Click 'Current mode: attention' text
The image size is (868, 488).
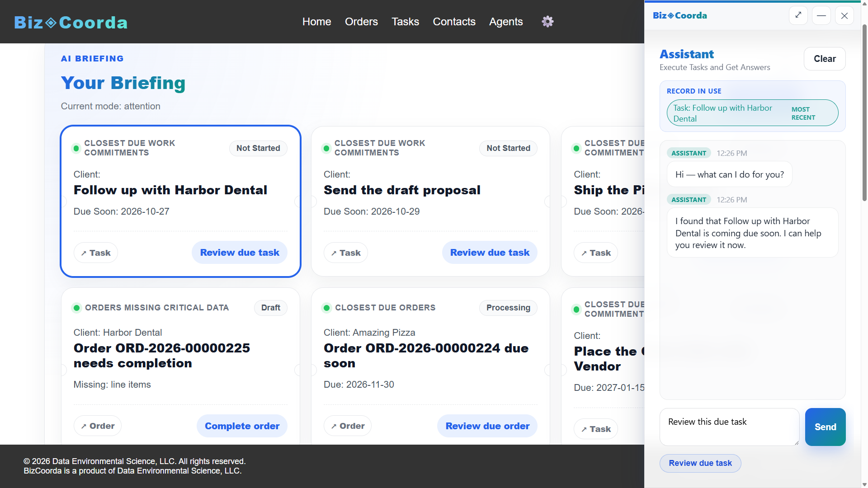tap(111, 106)
